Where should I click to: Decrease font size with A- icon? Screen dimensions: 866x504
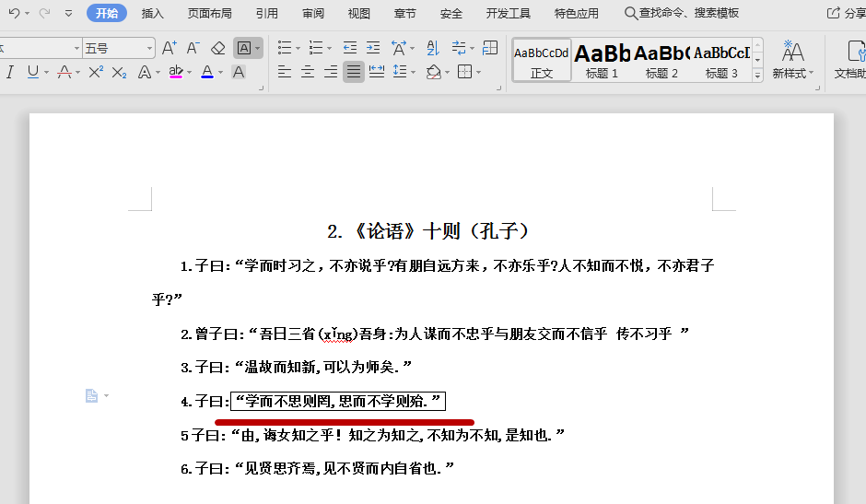[193, 48]
